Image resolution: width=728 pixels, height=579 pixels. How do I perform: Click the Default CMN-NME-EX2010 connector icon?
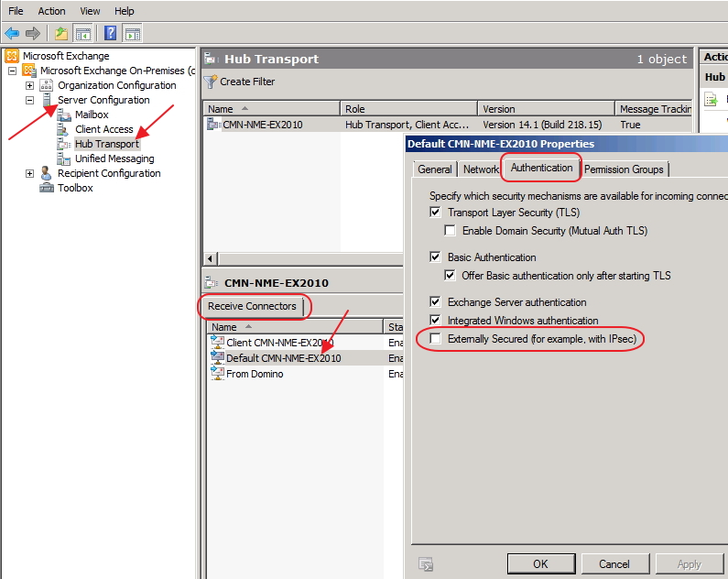(x=217, y=357)
